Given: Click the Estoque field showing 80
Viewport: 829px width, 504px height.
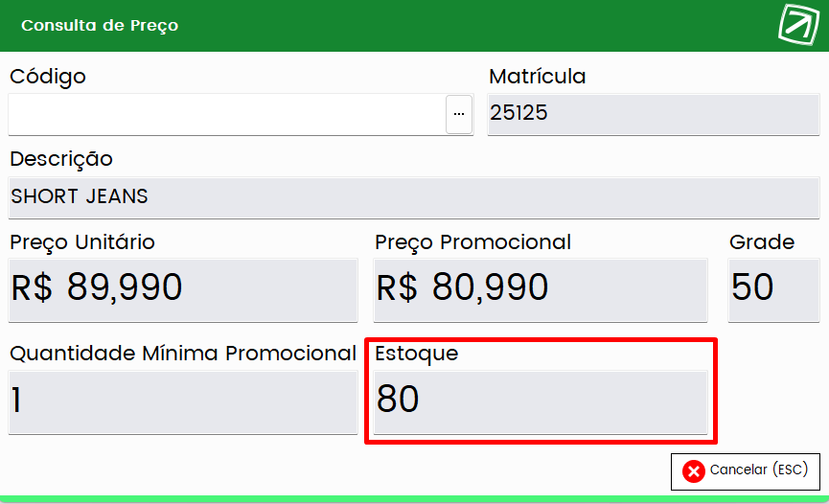Looking at the screenshot, I should (541, 402).
